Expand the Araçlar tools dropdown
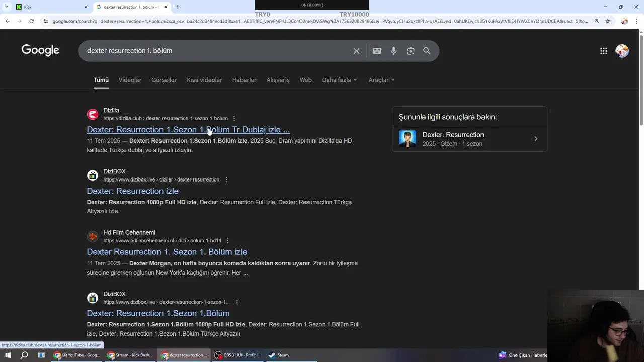Screen dimensions: 644x362 [381, 80]
